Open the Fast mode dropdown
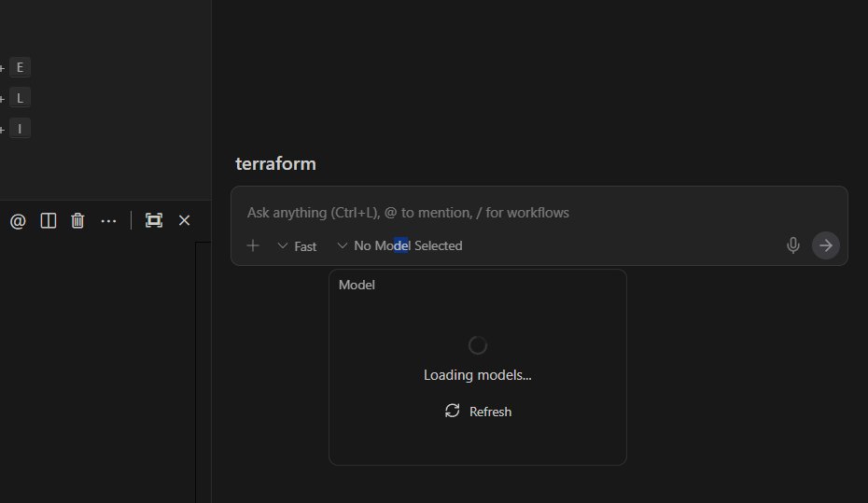868x503 pixels. pos(297,245)
